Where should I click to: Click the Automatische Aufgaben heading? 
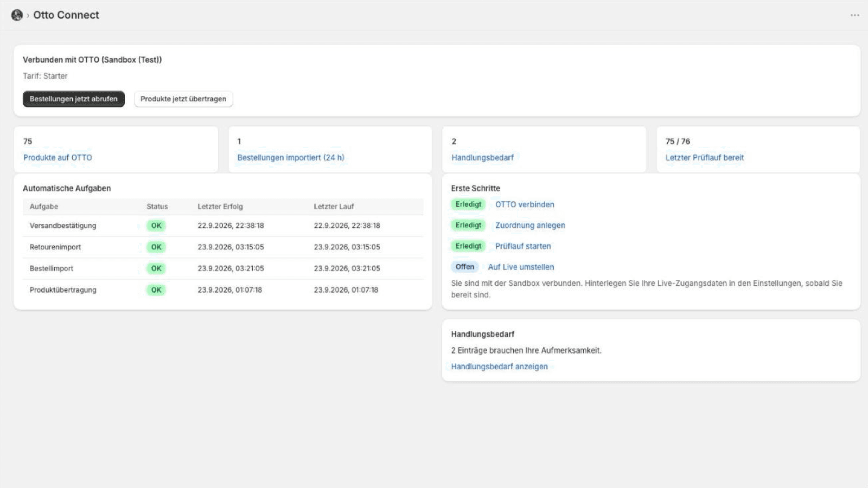click(67, 188)
